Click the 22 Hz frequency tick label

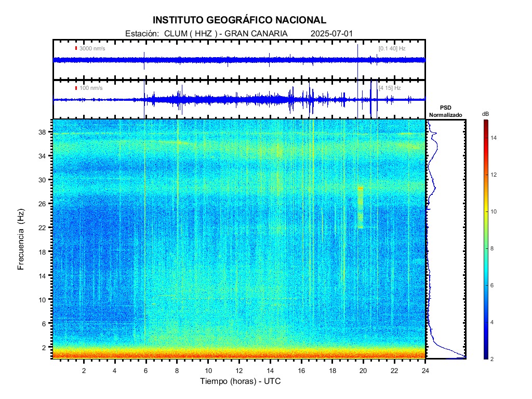[x=42, y=228]
